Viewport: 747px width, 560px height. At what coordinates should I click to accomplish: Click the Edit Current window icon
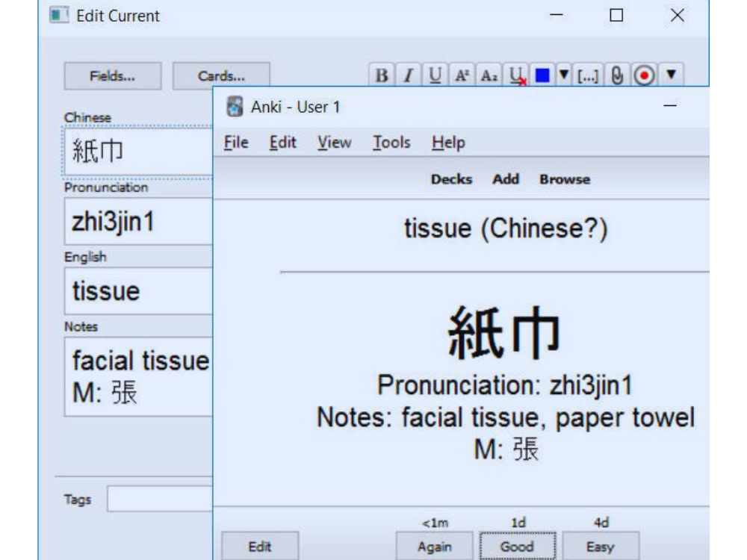click(59, 15)
